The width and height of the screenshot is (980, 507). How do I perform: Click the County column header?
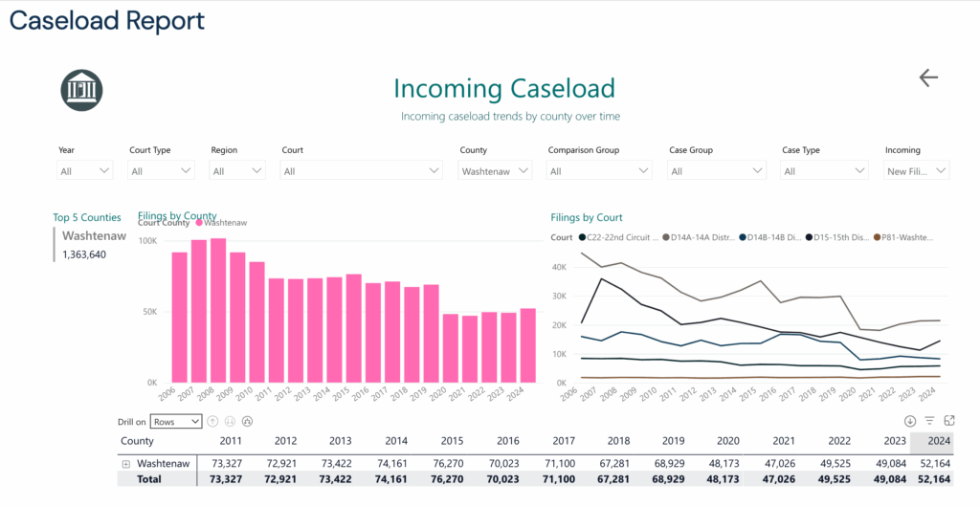point(137,441)
